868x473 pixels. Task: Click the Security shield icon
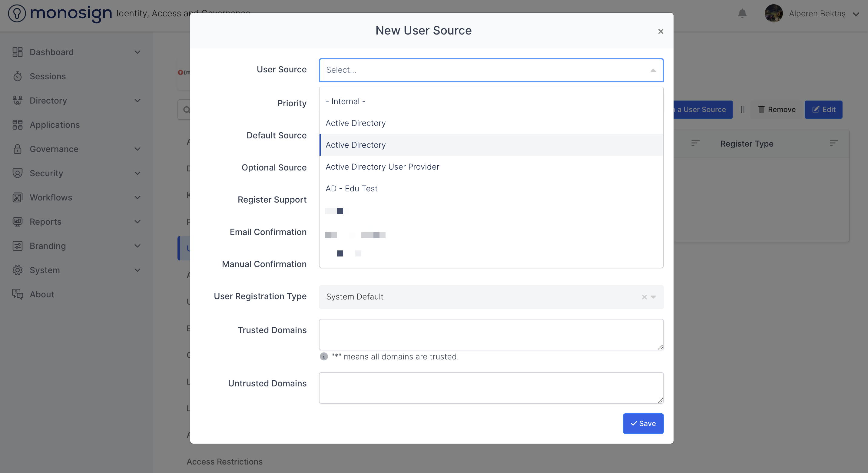pyautogui.click(x=17, y=174)
